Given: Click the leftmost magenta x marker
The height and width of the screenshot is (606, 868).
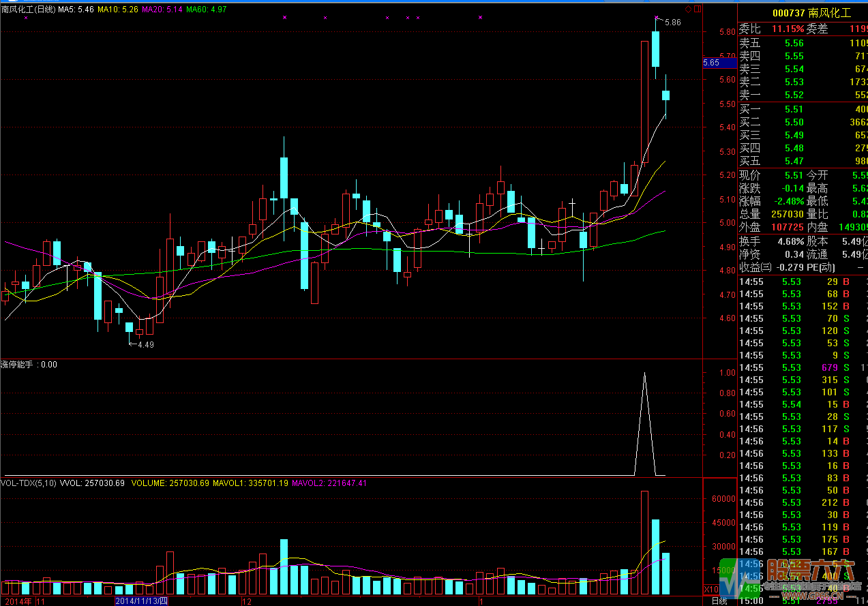Looking at the screenshot, I should (x=25, y=18).
